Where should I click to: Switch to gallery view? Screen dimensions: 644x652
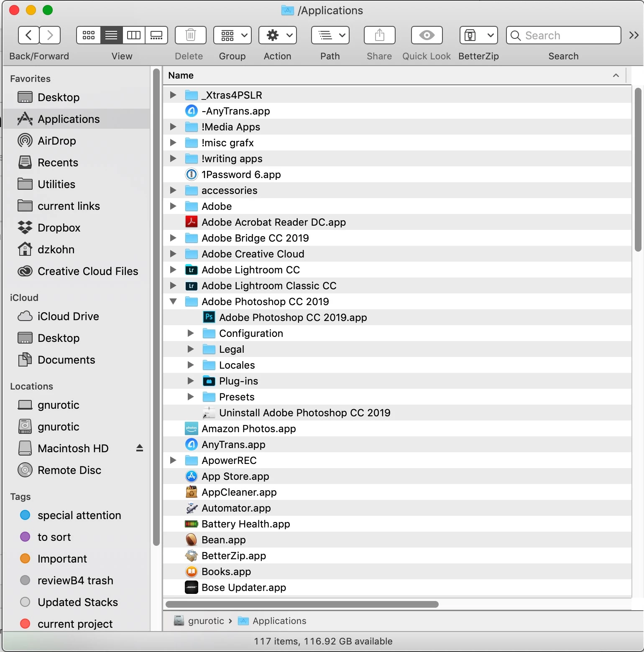coord(156,35)
